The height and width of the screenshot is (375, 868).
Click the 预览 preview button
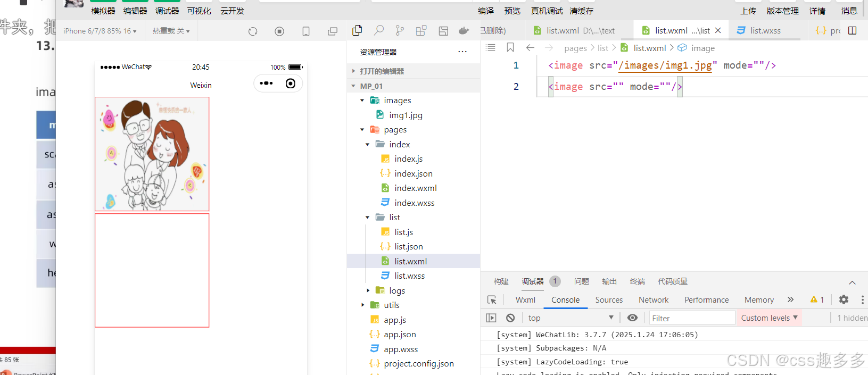pos(512,11)
